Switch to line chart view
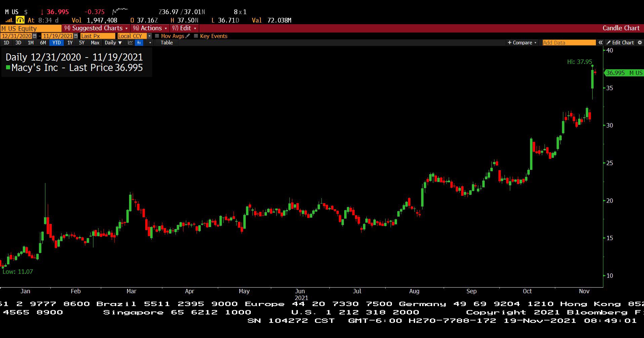This screenshot has width=644, height=338. [x=130, y=43]
